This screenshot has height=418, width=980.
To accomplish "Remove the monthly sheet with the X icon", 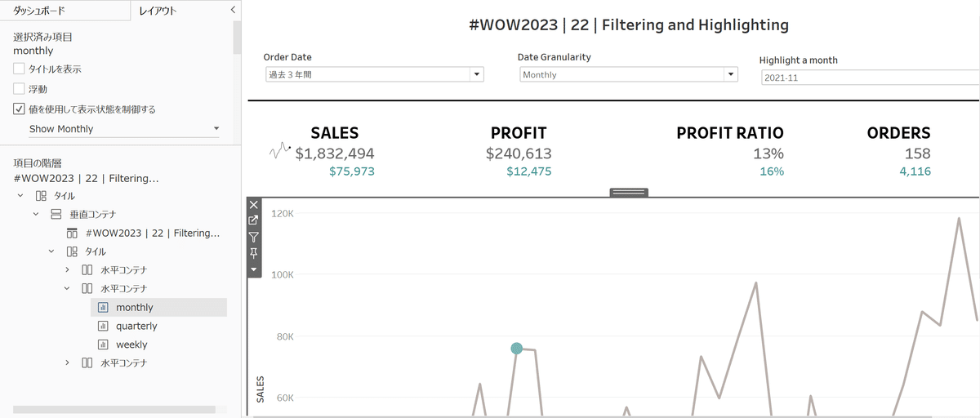I will pos(254,205).
